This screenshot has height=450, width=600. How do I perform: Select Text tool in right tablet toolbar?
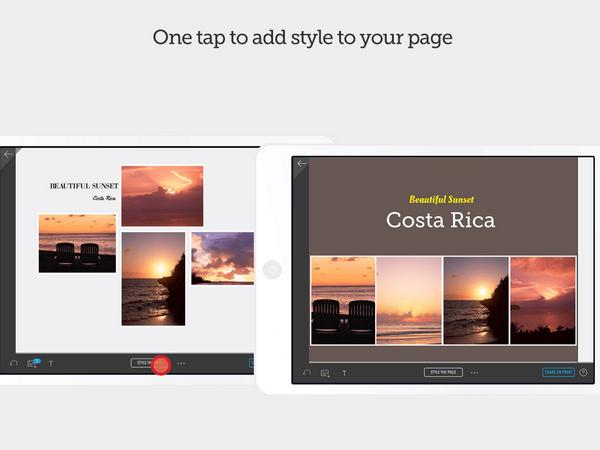click(x=344, y=373)
